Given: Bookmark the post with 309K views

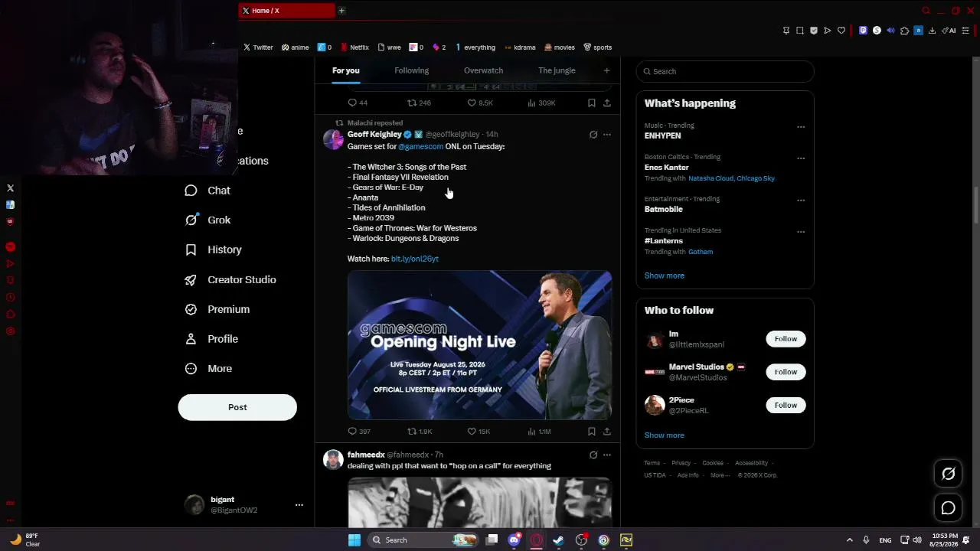Looking at the screenshot, I should [591, 103].
